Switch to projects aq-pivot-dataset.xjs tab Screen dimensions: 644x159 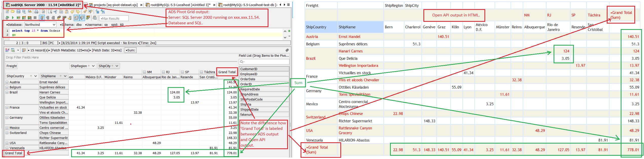pos(116,5)
